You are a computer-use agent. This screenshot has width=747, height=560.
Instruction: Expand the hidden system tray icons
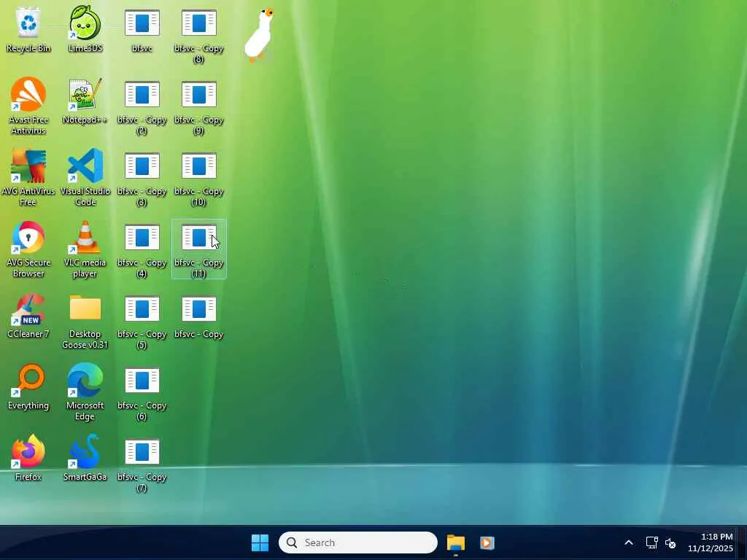(629, 542)
